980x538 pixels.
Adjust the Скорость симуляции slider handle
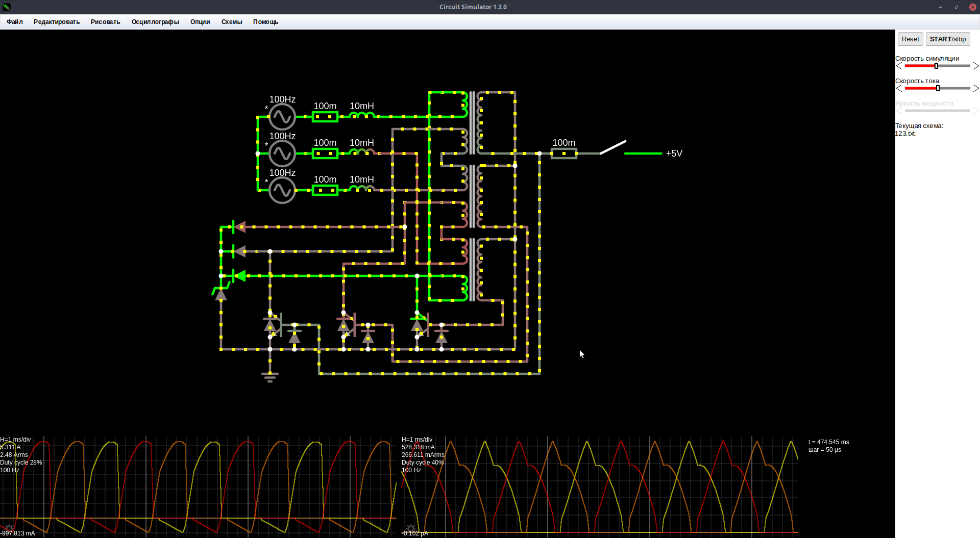point(936,66)
